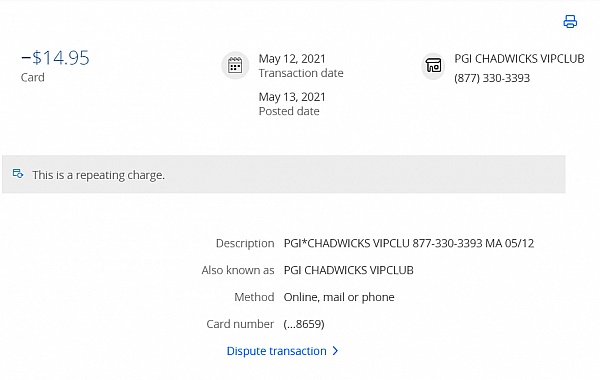Click the Posted date label
This screenshot has height=380, width=600.
tap(289, 111)
